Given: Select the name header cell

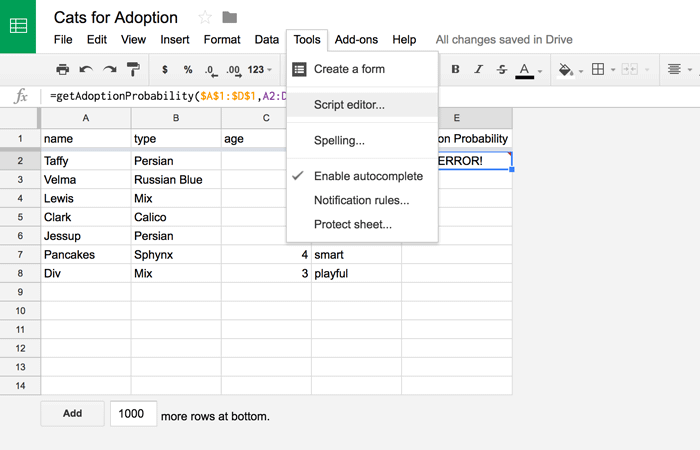Looking at the screenshot, I should point(86,139).
